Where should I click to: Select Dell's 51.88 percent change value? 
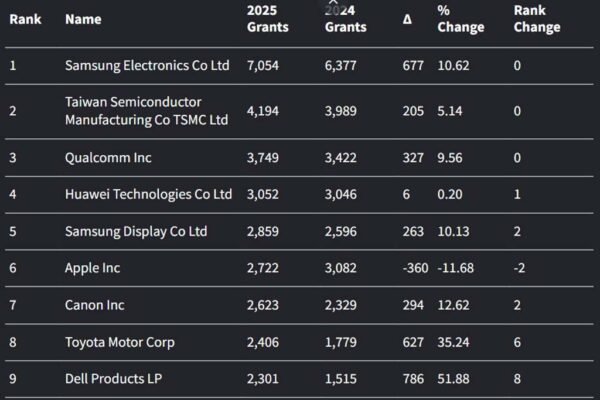[x=456, y=380]
